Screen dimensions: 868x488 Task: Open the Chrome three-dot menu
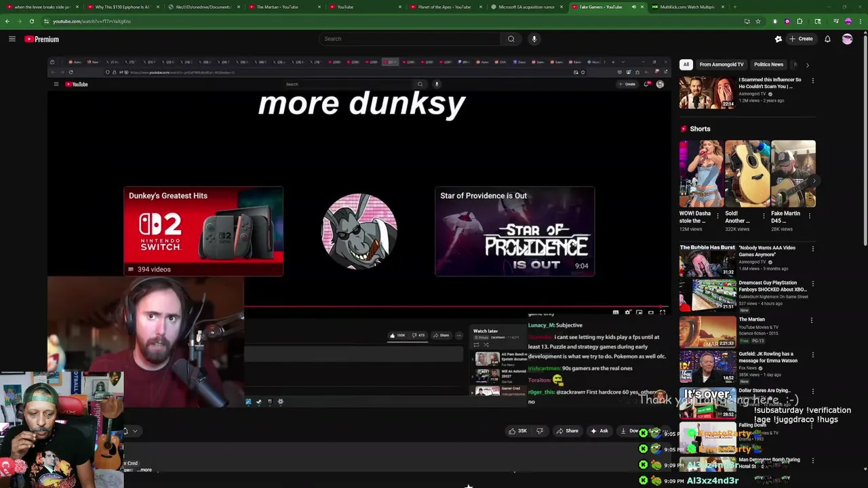click(x=860, y=21)
